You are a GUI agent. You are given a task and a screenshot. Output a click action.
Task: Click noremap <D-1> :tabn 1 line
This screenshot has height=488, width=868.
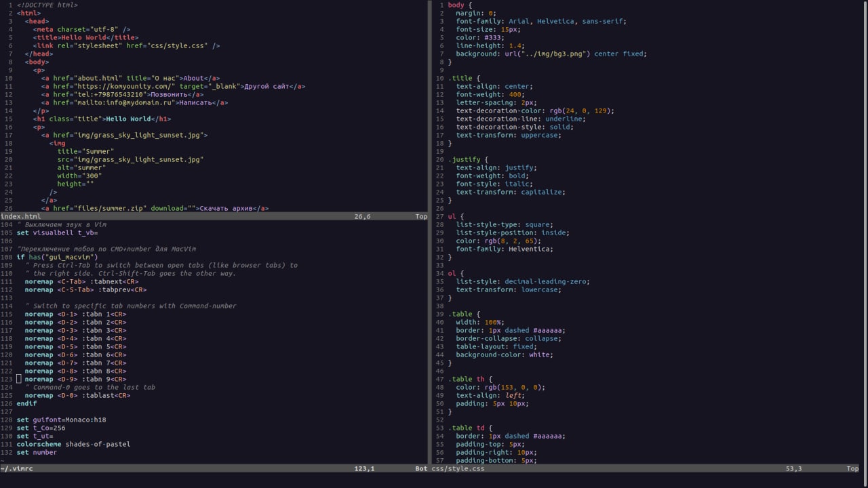75,314
